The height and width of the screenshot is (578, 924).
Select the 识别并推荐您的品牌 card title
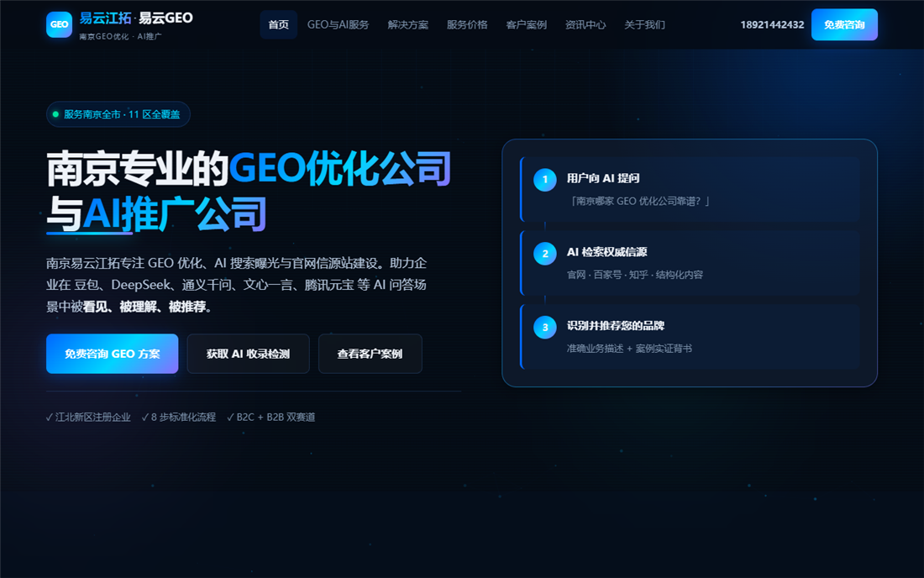tap(615, 325)
